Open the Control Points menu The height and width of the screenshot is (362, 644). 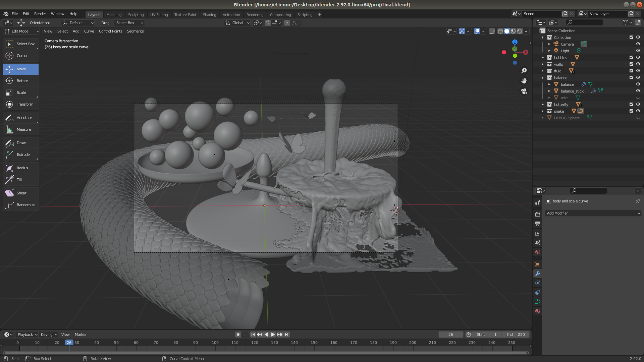[110, 31]
